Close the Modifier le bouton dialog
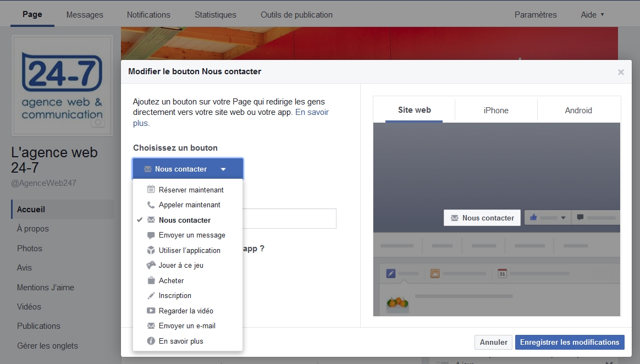Image resolution: width=640 pixels, height=364 pixels. [x=621, y=72]
